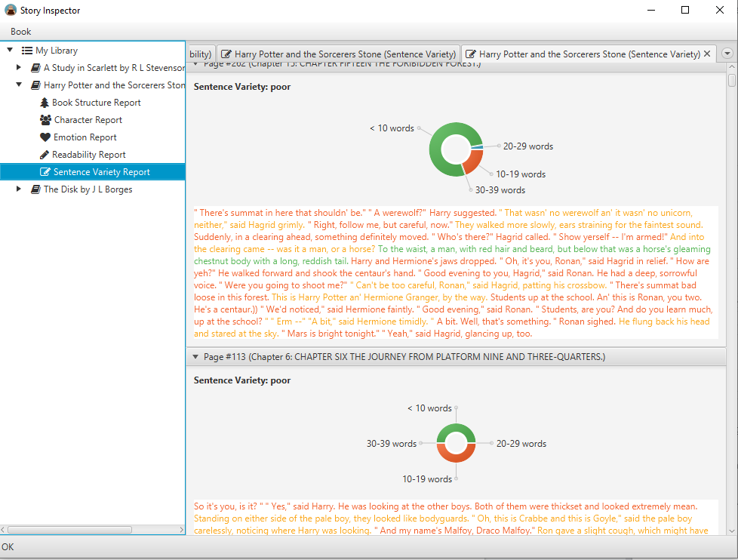Viewport: 738px width, 560px height.
Task: Click the heart icon of Emotion Report
Action: [x=45, y=137]
